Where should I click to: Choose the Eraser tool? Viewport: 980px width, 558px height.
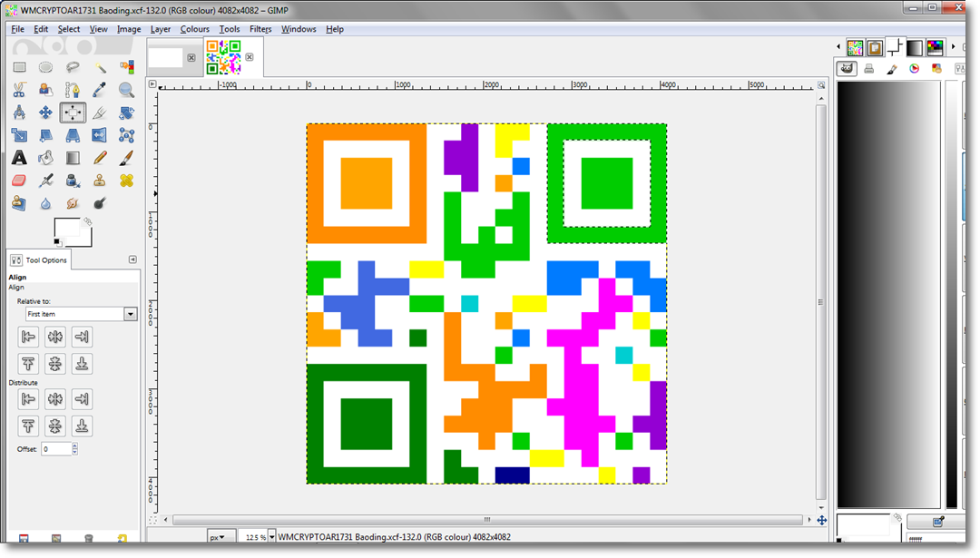click(x=19, y=181)
